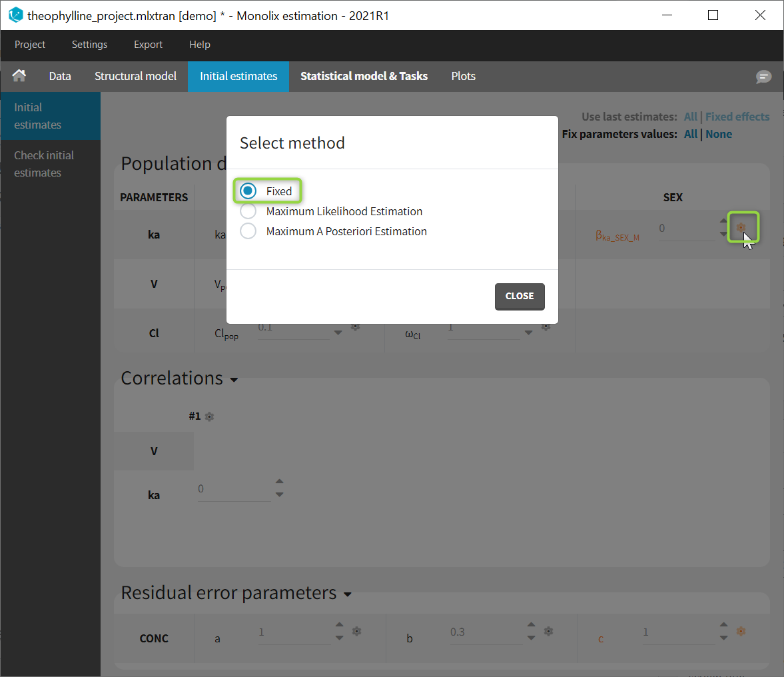Image resolution: width=784 pixels, height=677 pixels.
Task: Open the comments speech bubble icon
Action: [x=763, y=77]
